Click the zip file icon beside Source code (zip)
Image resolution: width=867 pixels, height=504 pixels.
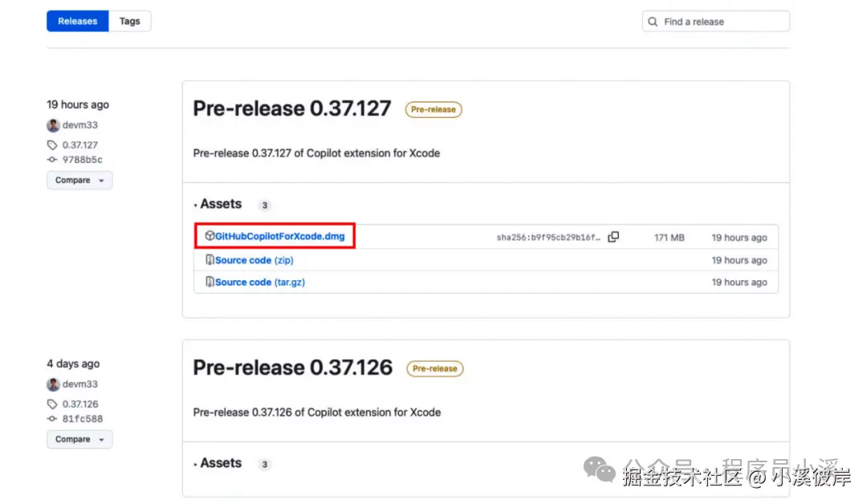click(x=210, y=260)
